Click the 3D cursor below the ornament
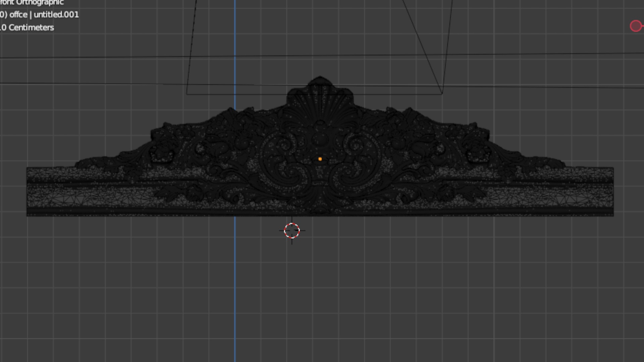The image size is (644, 362). [292, 231]
